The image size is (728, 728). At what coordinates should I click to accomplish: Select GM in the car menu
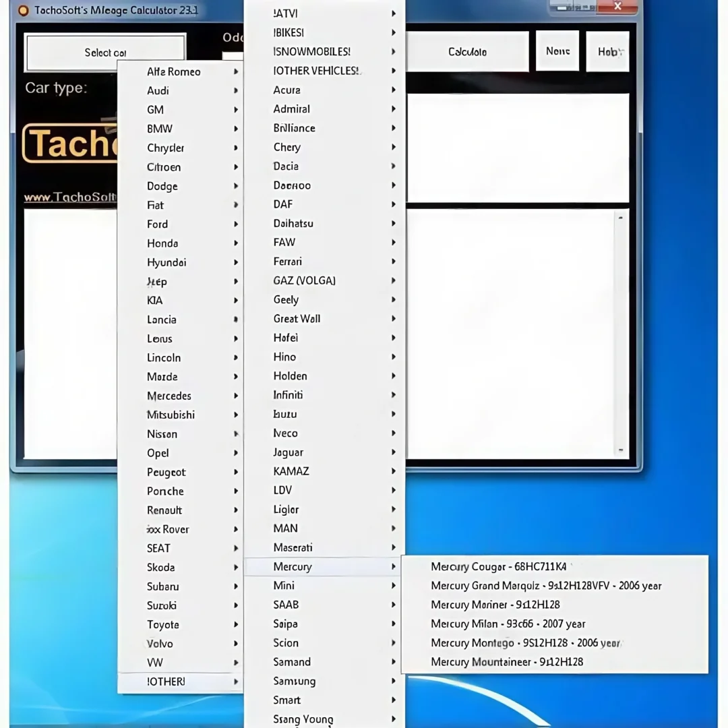coord(180,110)
